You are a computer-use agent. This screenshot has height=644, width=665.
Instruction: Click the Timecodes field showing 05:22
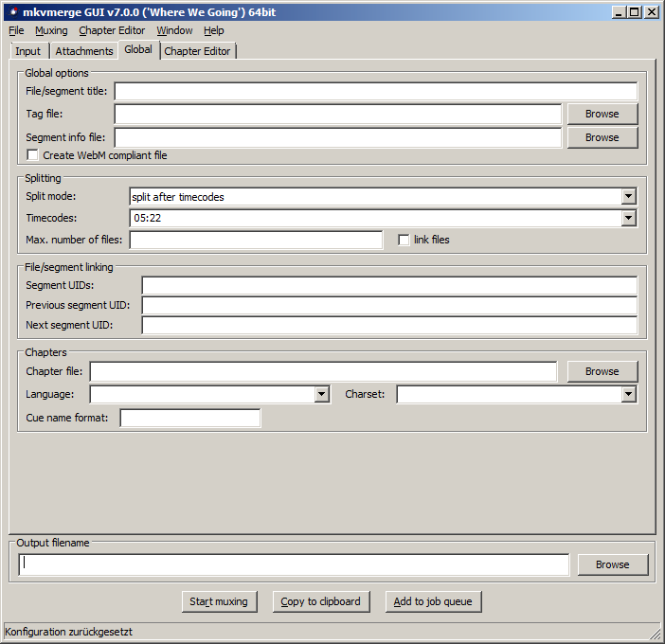(376, 219)
